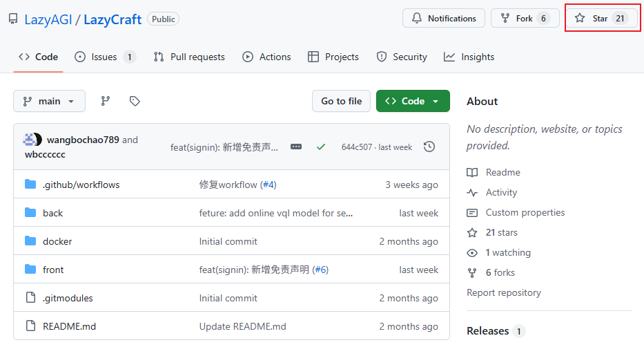Open the LazyCraft repository name link

point(113,19)
